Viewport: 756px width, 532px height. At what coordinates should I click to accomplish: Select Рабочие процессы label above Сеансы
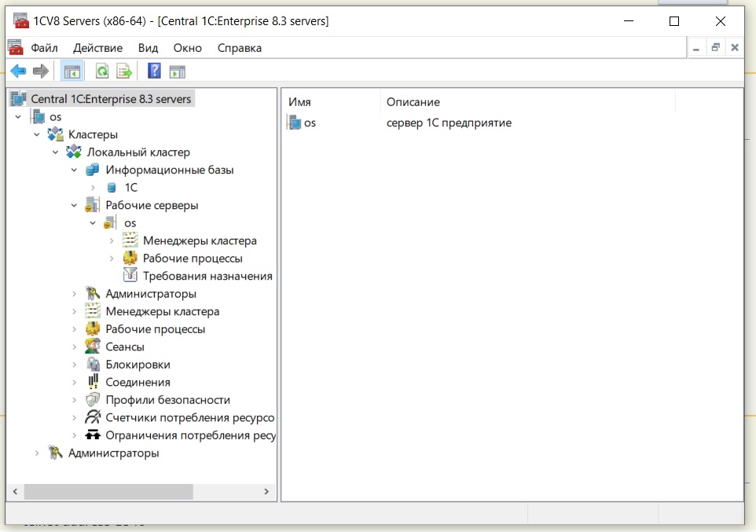156,329
